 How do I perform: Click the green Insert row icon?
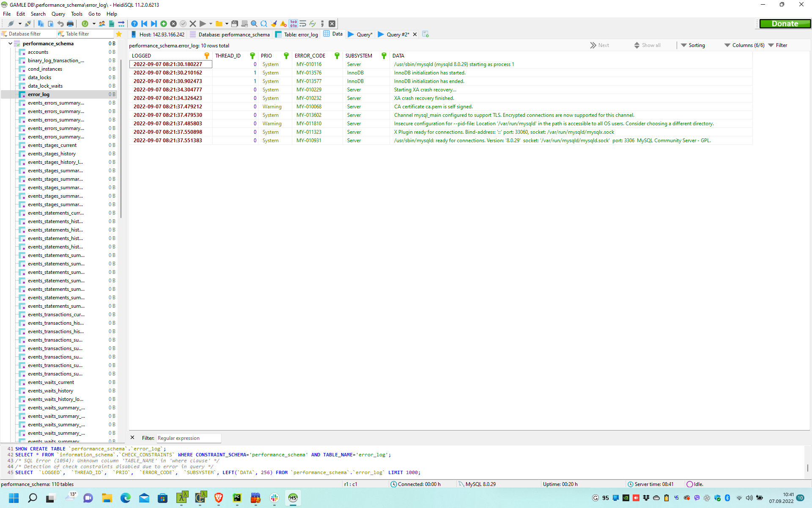click(x=164, y=24)
